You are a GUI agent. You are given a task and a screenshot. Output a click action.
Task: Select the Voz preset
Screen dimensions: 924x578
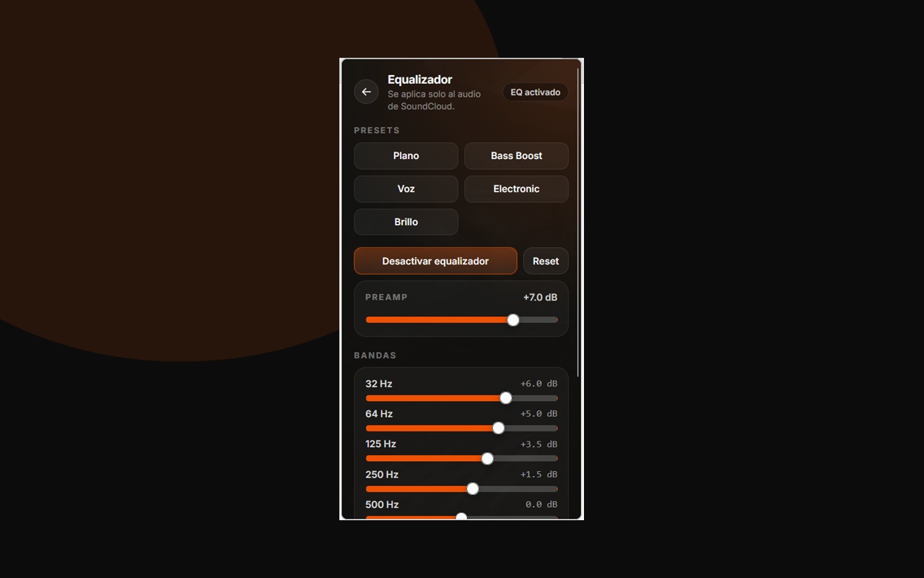point(406,189)
